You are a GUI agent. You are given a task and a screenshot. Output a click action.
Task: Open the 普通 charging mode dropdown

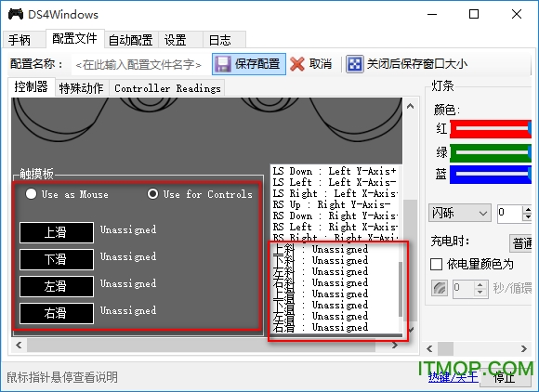[520, 243]
